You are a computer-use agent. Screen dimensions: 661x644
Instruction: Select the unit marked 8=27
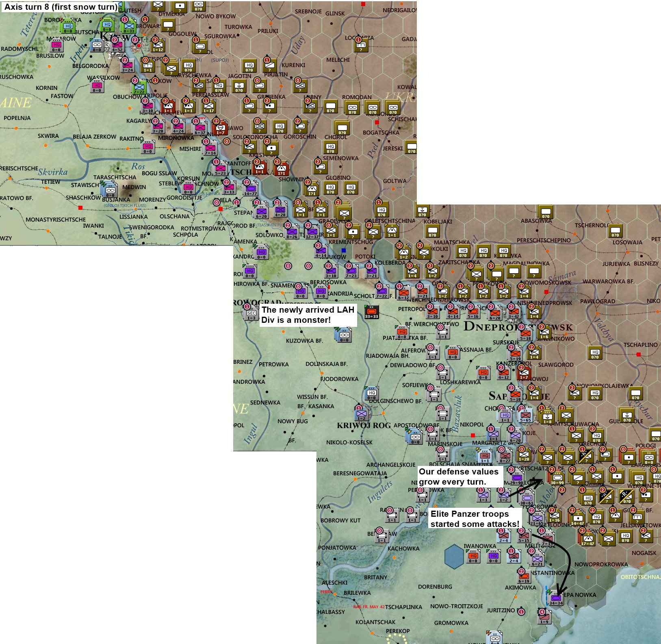point(505,456)
